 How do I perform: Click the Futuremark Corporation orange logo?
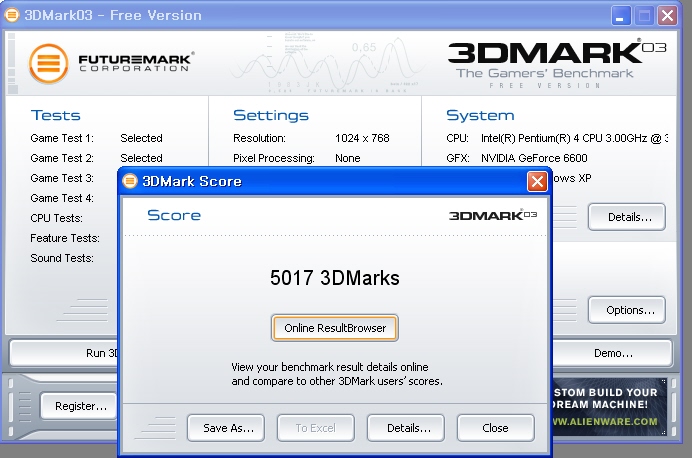(49, 64)
